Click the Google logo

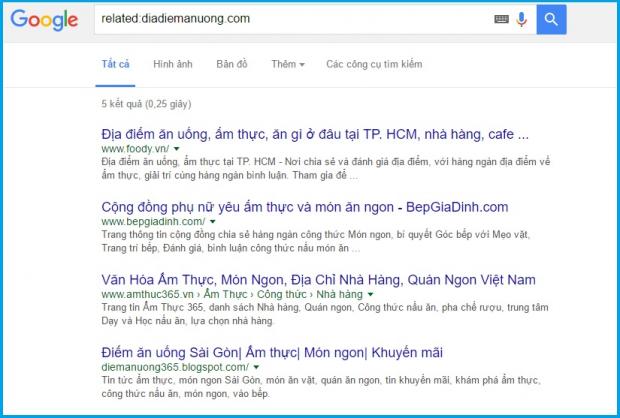click(44, 20)
